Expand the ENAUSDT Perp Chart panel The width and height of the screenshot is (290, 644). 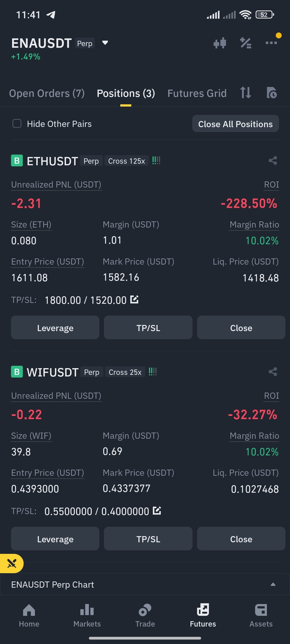(x=145, y=584)
